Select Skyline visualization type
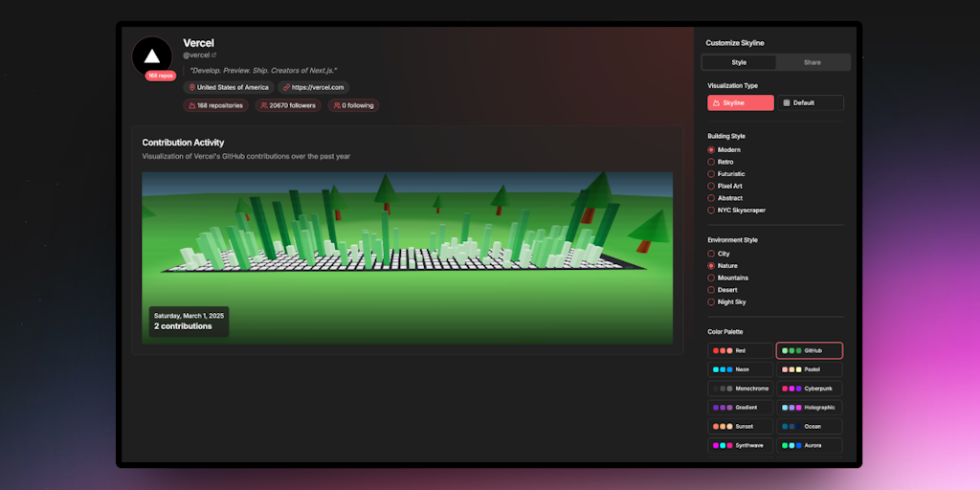980x490 pixels. click(x=741, y=103)
